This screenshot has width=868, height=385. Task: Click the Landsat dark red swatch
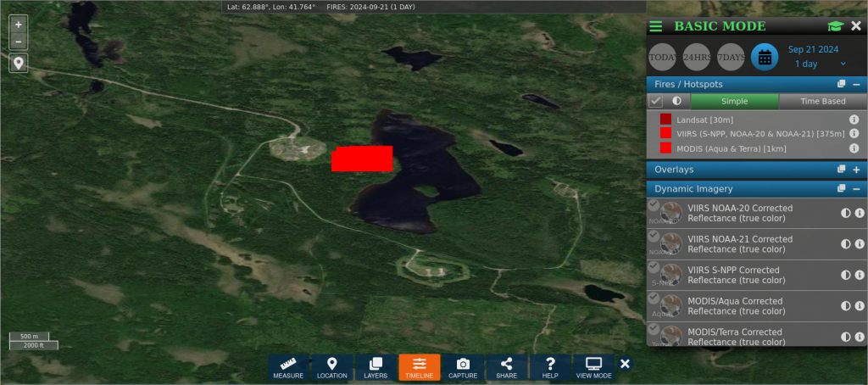tap(665, 119)
